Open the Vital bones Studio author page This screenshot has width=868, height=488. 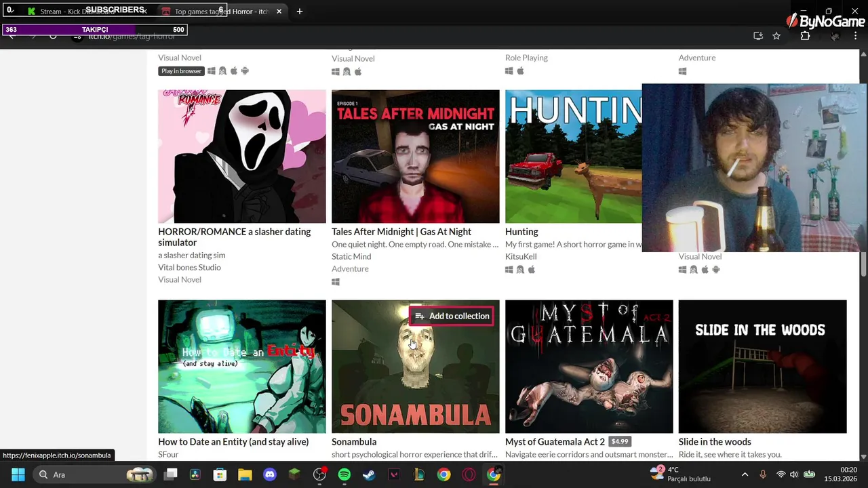pyautogui.click(x=189, y=267)
